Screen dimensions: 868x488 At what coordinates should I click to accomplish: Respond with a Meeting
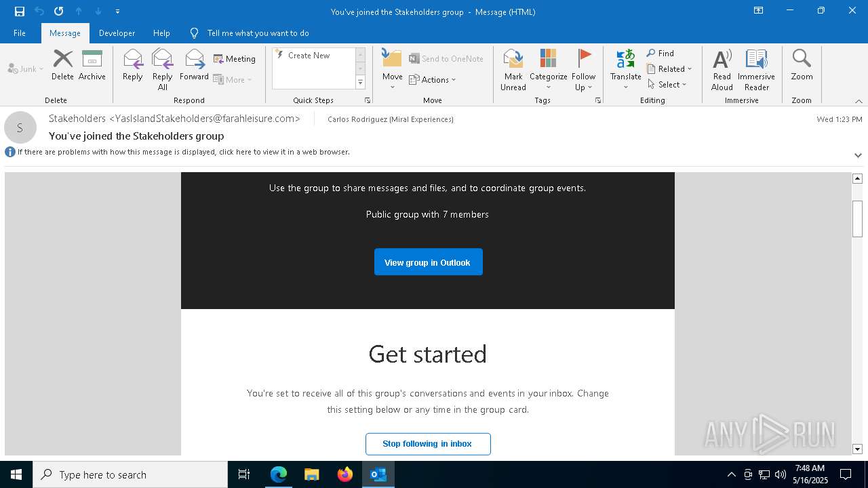235,59
